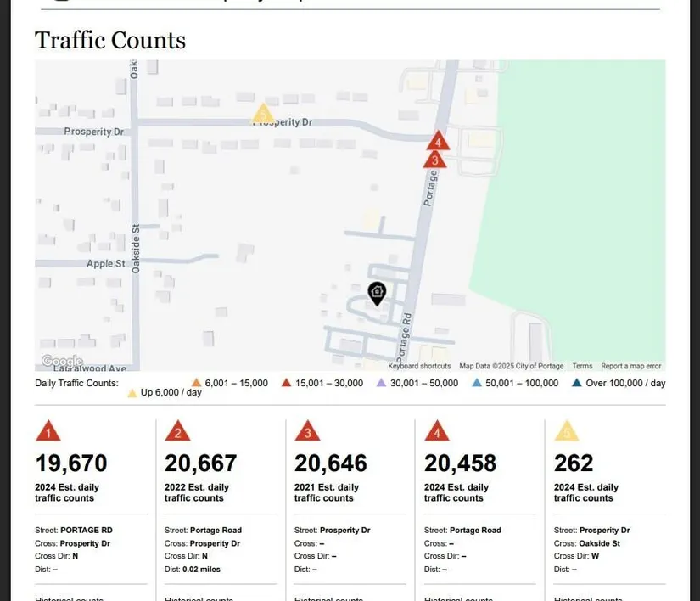Click the Apple St label on the map
This screenshot has height=601, width=700.
click(x=105, y=264)
